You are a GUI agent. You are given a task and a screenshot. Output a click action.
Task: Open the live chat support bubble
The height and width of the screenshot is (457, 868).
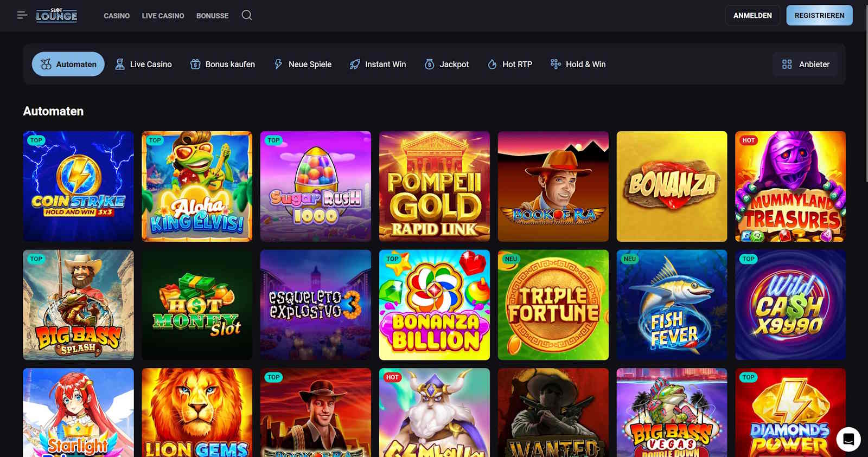[848, 439]
